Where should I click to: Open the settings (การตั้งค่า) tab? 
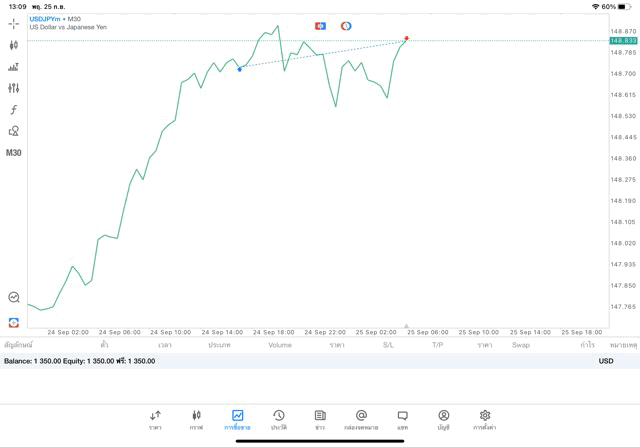click(x=485, y=420)
